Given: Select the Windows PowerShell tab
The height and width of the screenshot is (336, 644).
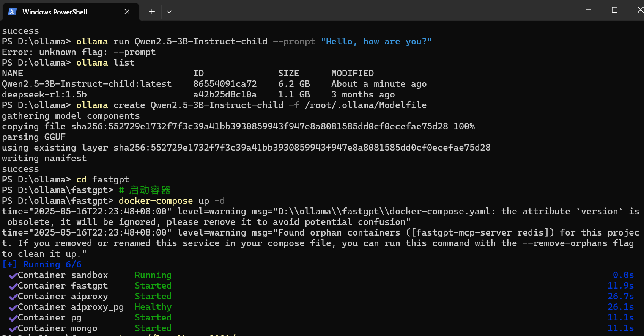Looking at the screenshot, I should coord(55,12).
